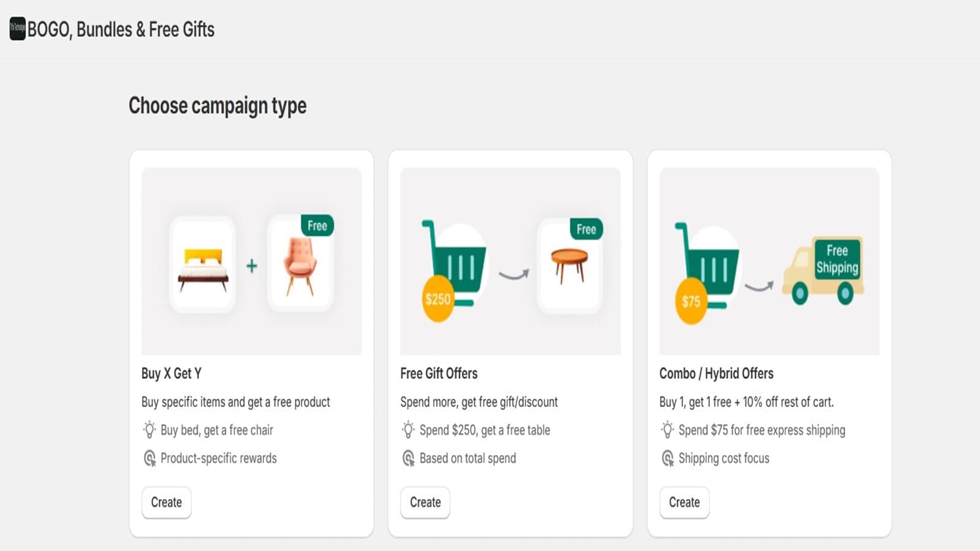Screen dimensions: 980x551
Task: Click the app logo beside BOGO title
Action: (18, 29)
